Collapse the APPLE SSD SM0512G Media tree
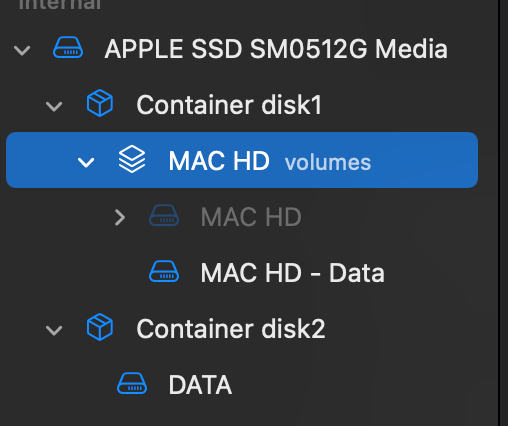This screenshot has height=426, width=508. pos(22,50)
